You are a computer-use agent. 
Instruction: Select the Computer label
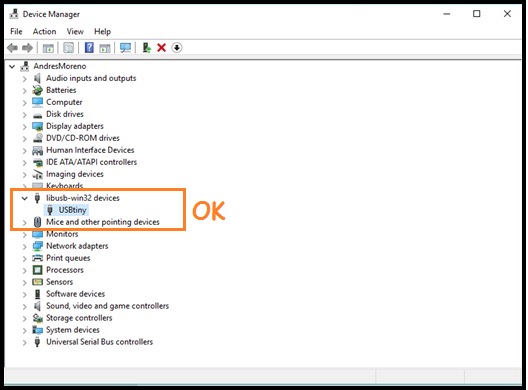coord(64,102)
